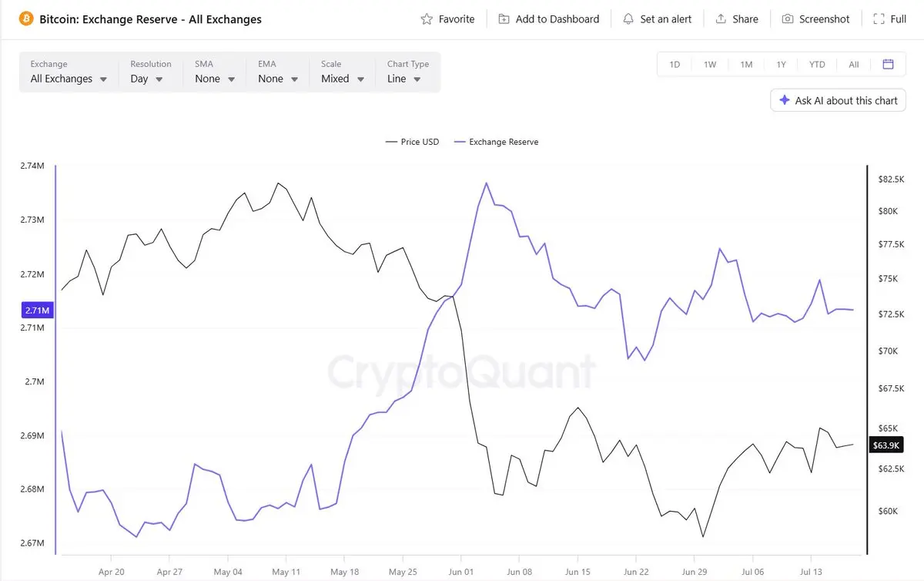
Task: Open the Exchange dropdown showing All Exchanges
Action: [x=69, y=72]
